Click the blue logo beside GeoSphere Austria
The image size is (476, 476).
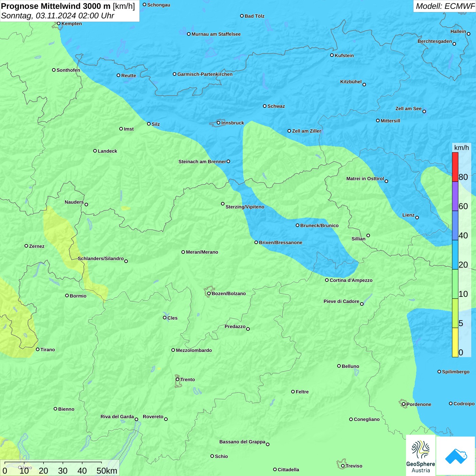pos(456,456)
